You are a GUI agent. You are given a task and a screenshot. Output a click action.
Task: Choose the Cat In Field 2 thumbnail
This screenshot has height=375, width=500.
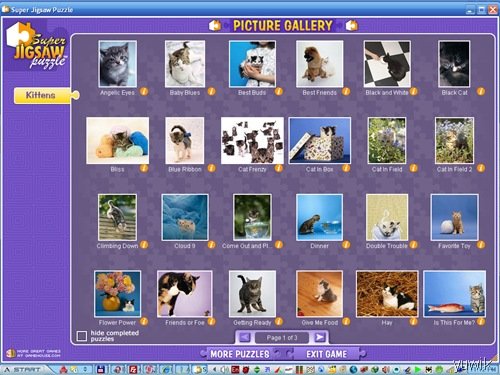click(454, 140)
